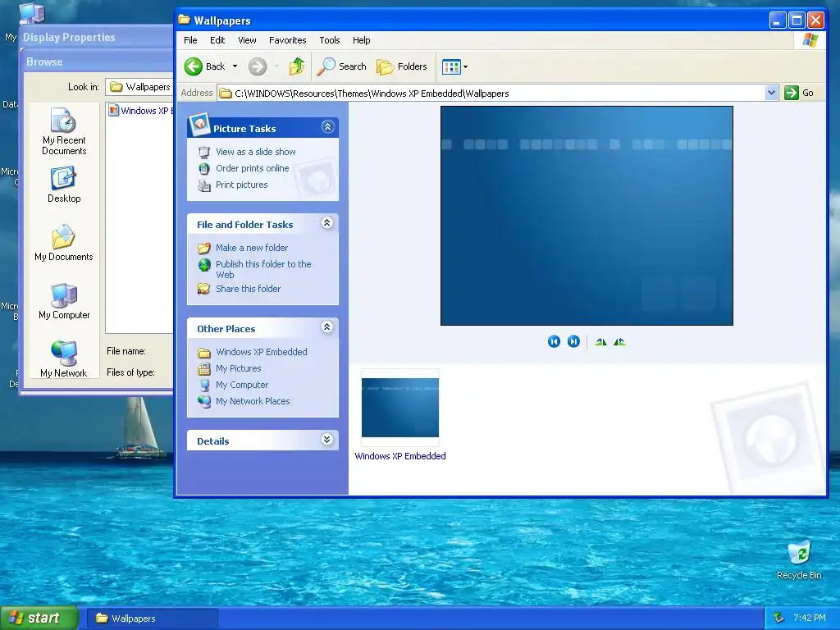Open the View menu
This screenshot has width=840, height=630.
coord(247,40)
